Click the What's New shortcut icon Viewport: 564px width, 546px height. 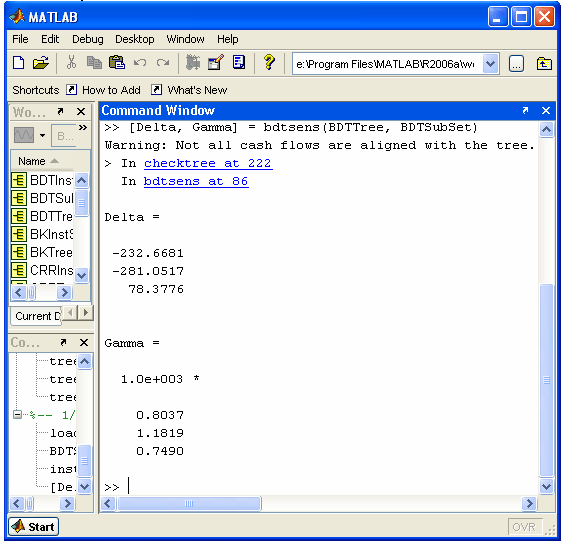click(156, 90)
